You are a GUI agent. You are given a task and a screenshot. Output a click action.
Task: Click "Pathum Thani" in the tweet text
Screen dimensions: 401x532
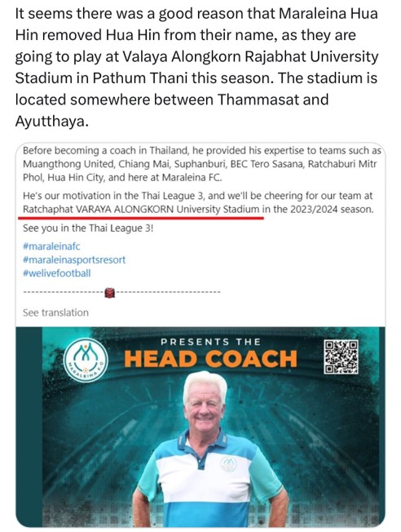(x=140, y=78)
